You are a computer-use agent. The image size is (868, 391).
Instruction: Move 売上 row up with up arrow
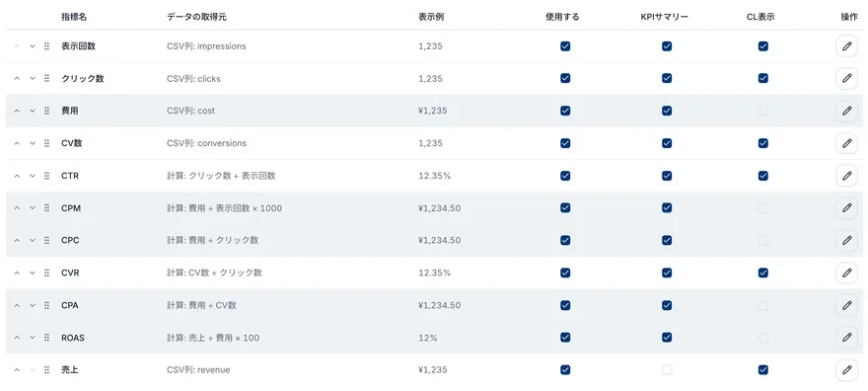17,370
